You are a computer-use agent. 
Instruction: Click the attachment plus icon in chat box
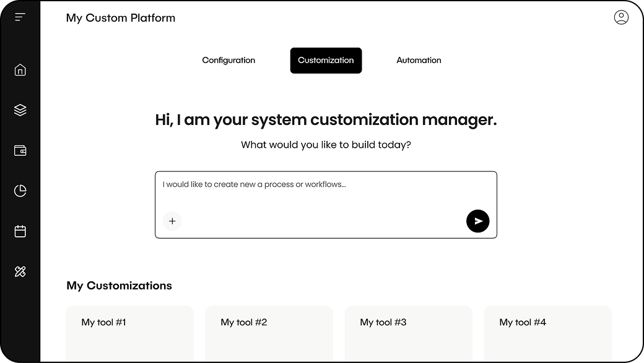click(x=172, y=221)
